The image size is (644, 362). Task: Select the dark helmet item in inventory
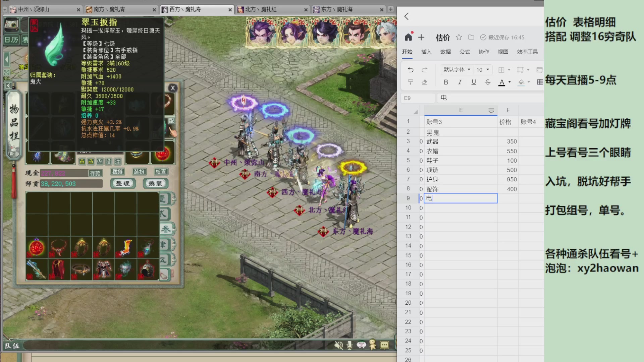pyautogui.click(x=148, y=269)
